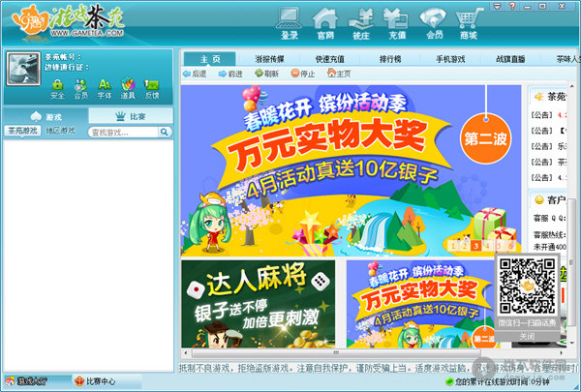Close the QR code popup with 关闭
The image size is (581, 392).
tap(527, 337)
